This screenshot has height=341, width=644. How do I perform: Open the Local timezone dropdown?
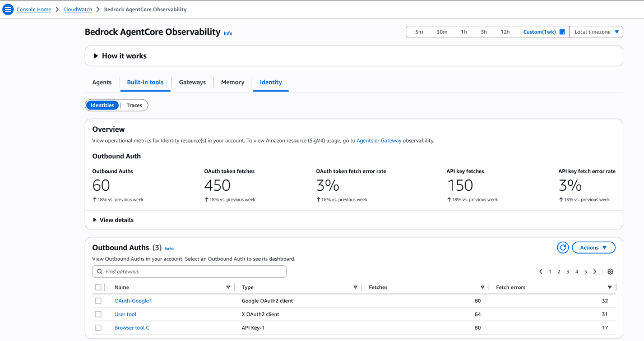click(596, 32)
